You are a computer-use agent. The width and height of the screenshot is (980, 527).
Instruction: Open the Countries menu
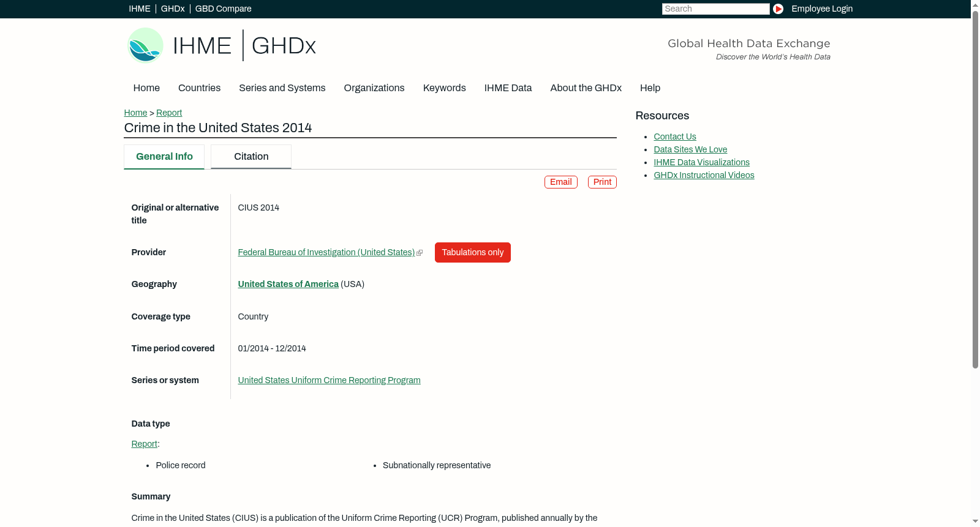[x=199, y=88]
